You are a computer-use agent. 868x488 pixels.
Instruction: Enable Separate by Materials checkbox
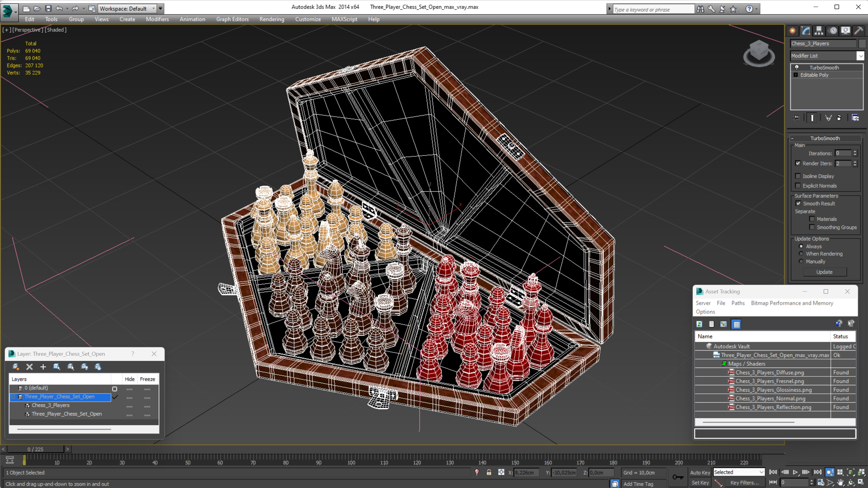812,219
